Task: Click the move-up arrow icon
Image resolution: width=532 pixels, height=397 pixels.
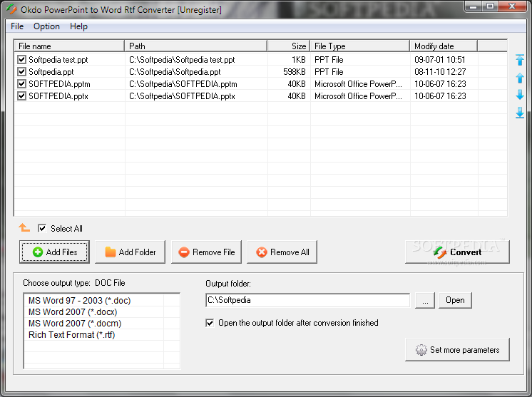Action: coord(520,78)
